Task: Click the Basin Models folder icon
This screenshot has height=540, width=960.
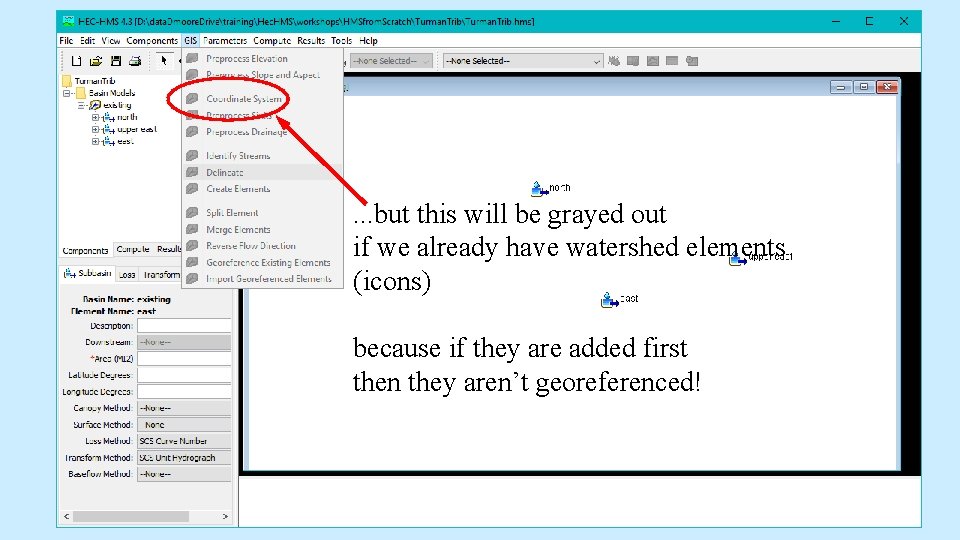Action: (81, 93)
